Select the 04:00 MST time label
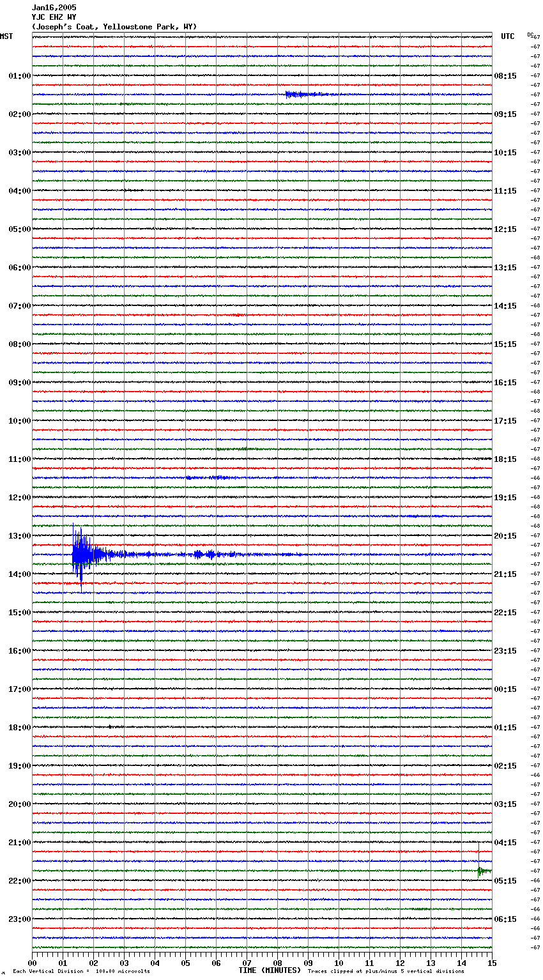 tap(20, 191)
